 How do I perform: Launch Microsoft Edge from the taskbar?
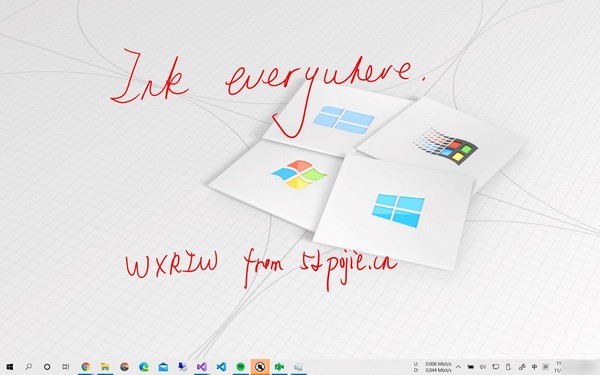click(x=144, y=367)
